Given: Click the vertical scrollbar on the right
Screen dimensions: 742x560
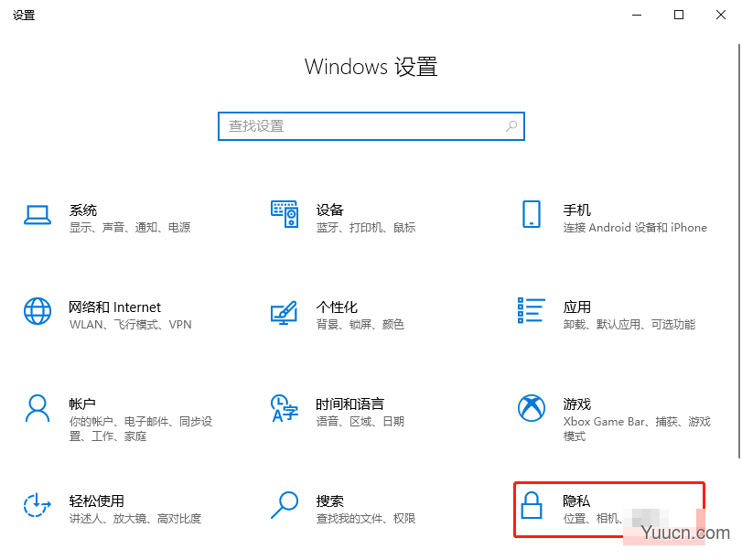Looking at the screenshot, I should [738, 251].
